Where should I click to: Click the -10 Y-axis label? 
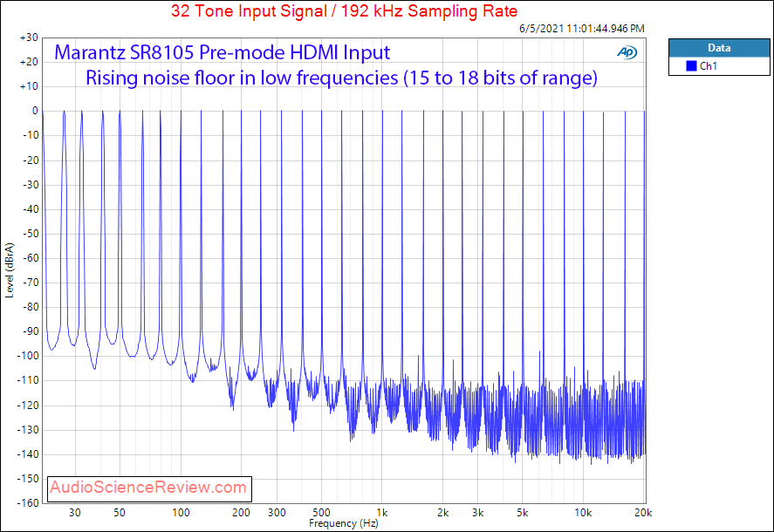click(x=31, y=135)
